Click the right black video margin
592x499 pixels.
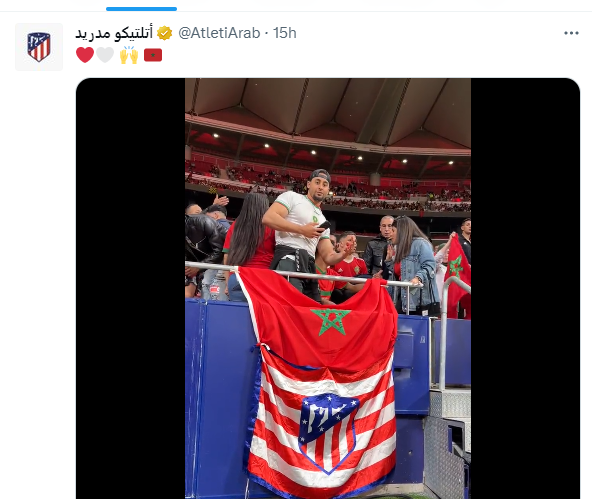[525, 288]
